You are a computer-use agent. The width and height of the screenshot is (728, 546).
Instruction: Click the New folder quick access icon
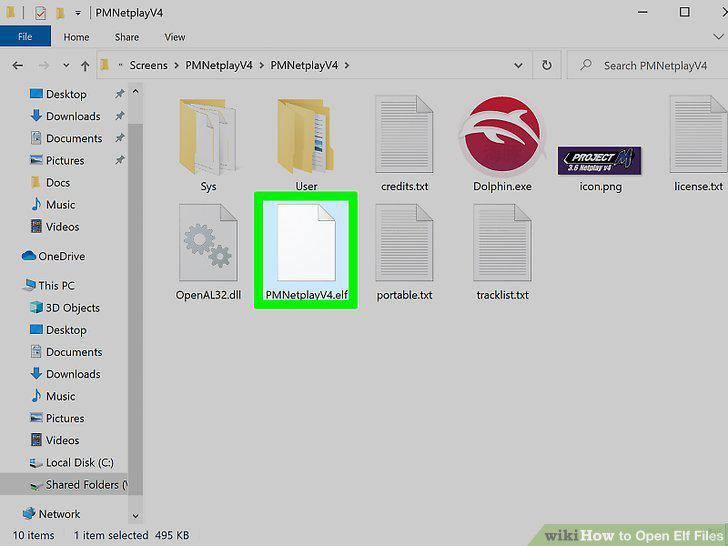(x=60, y=13)
